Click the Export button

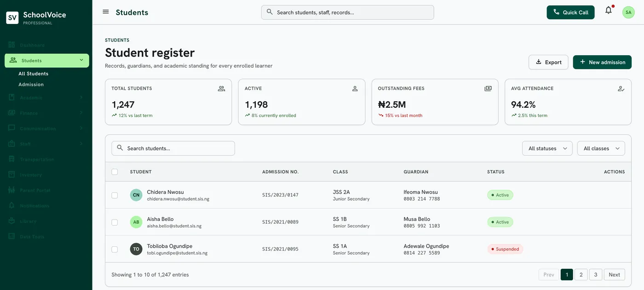click(x=548, y=62)
